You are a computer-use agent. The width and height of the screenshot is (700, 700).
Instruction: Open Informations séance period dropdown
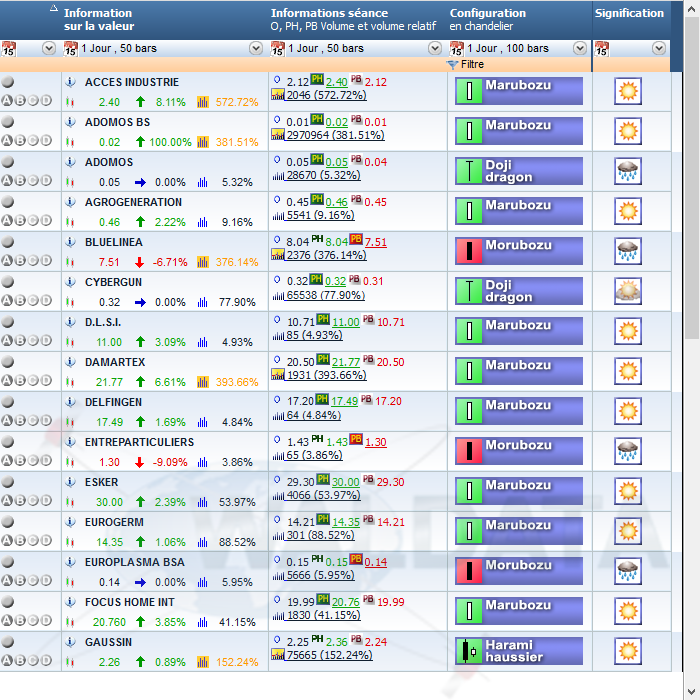(x=435, y=48)
